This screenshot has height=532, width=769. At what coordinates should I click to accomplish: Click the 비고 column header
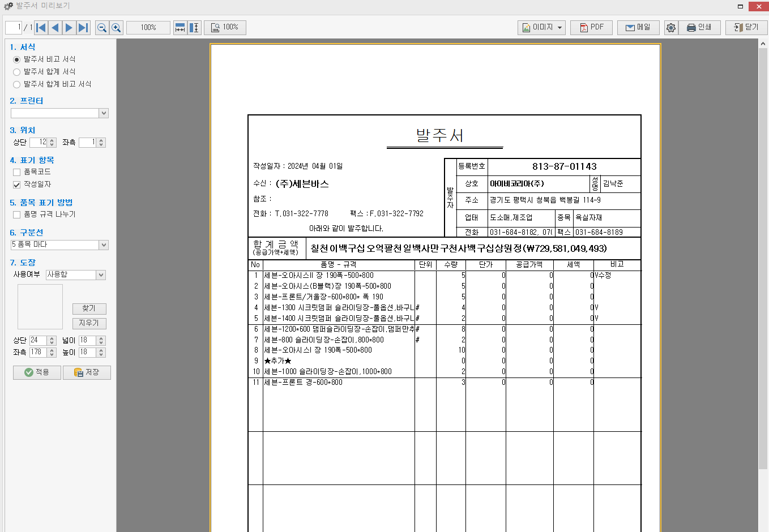[x=617, y=264]
